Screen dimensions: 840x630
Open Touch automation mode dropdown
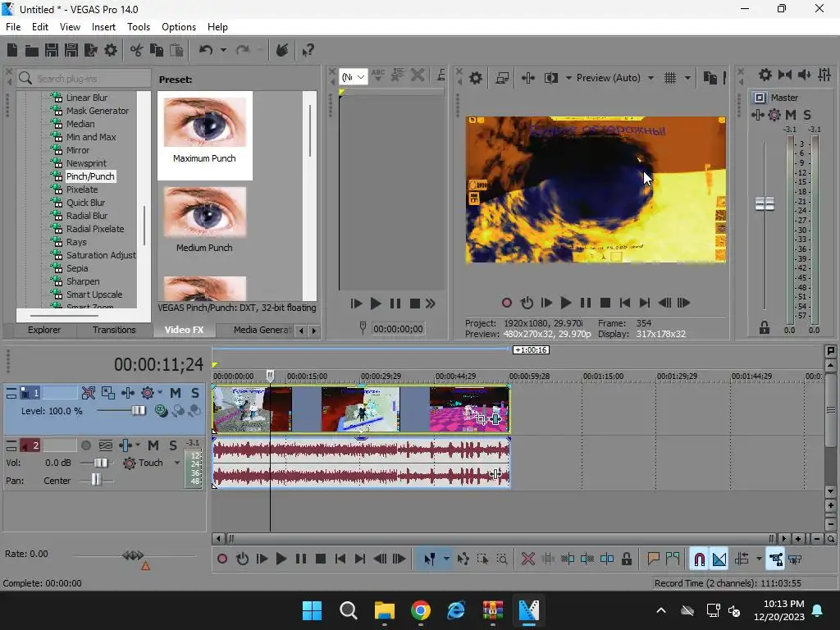pyautogui.click(x=177, y=463)
